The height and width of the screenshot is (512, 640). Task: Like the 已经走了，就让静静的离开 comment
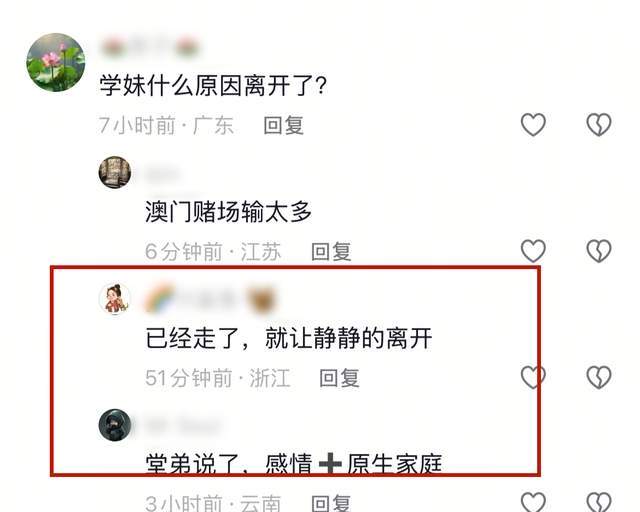pyautogui.click(x=533, y=377)
